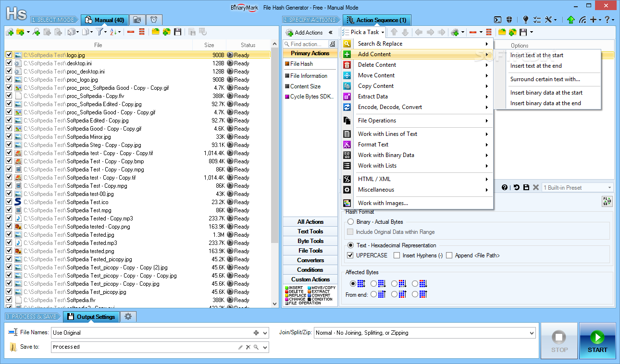Viewport: 620px width, 364px height.
Task: Click the shield icon in top toolbar
Action: 509,20
